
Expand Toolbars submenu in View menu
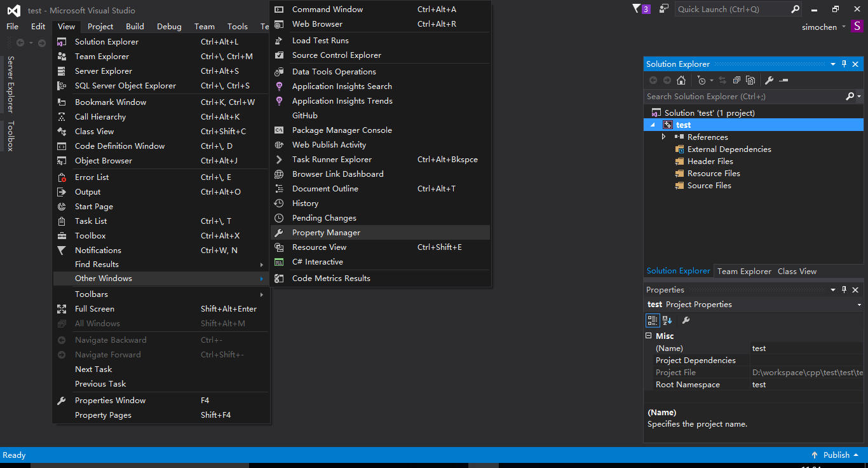click(161, 294)
